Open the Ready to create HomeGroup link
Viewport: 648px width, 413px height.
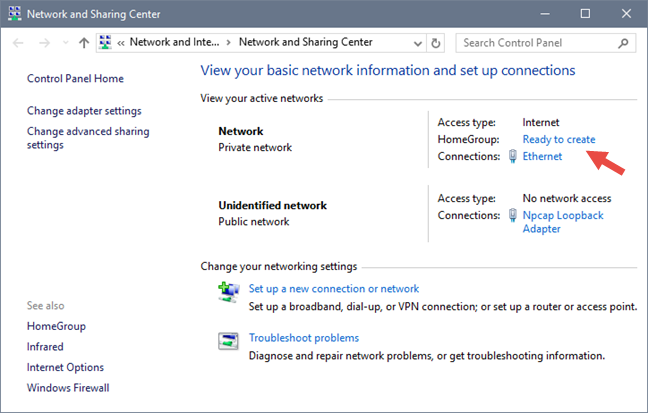click(x=558, y=139)
